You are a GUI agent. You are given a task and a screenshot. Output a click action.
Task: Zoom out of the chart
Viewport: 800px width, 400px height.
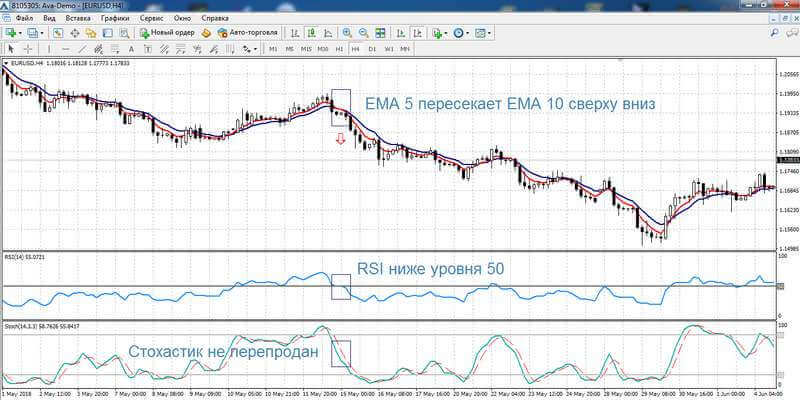pyautogui.click(x=363, y=33)
